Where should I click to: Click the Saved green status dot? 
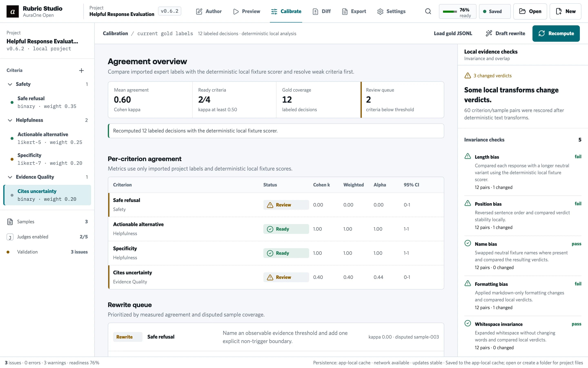tap(484, 11)
